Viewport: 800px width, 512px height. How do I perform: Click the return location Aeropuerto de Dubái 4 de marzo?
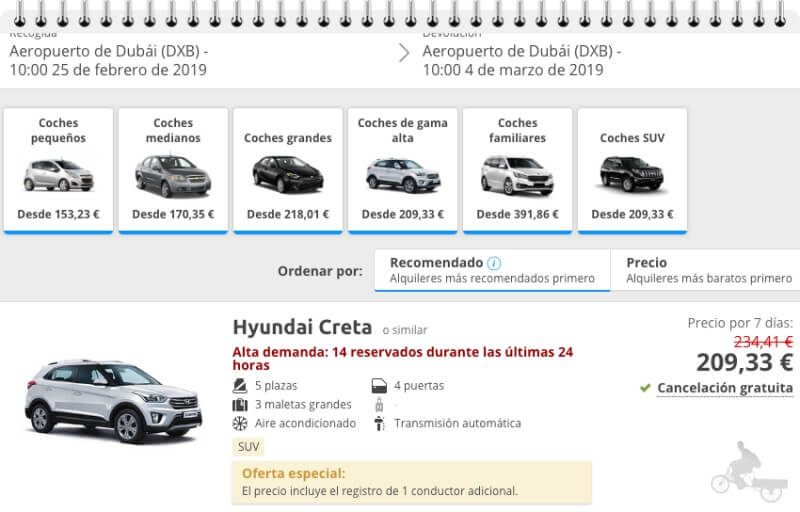(522, 60)
